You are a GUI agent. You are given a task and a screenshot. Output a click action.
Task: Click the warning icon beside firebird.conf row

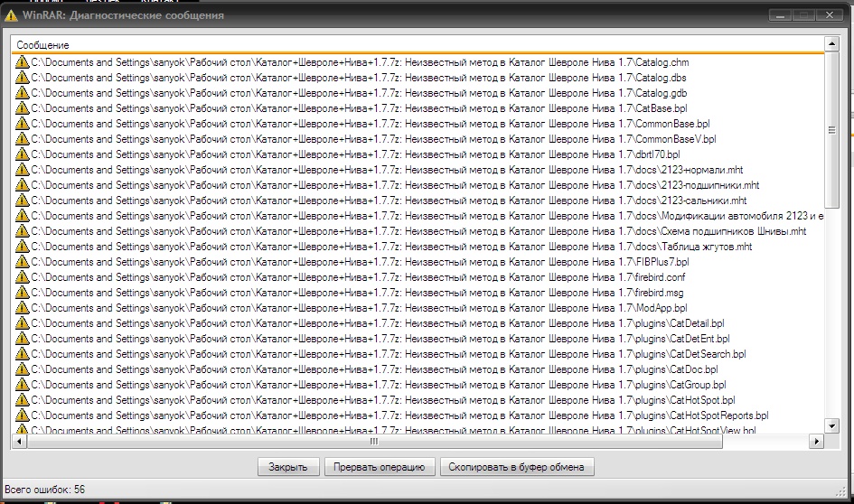coord(22,277)
